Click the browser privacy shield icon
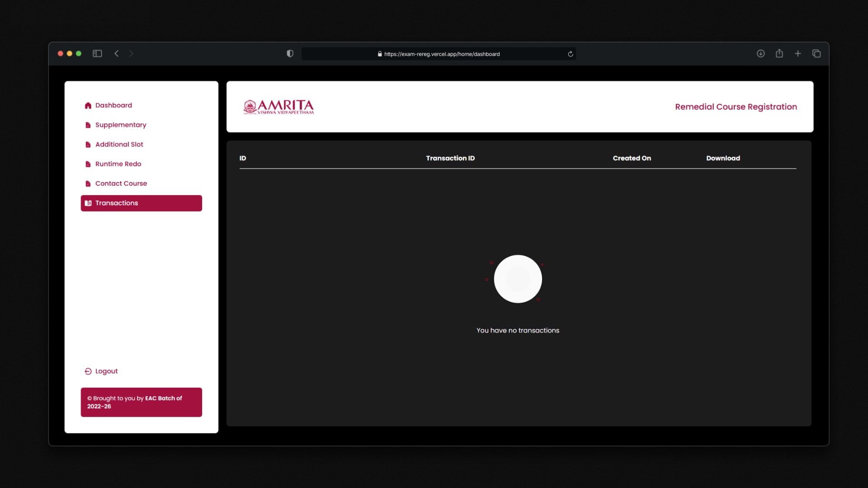Screen dimensions: 868x488 coord(290,54)
